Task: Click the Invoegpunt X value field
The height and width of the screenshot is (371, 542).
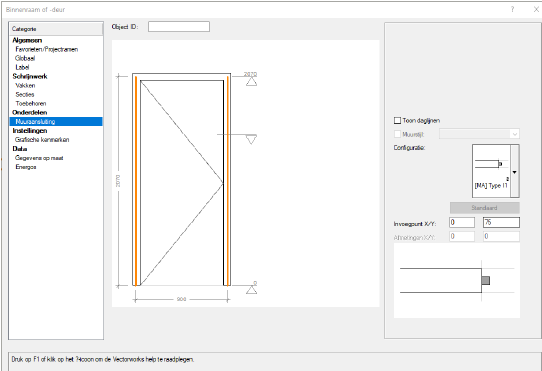Action: [462, 222]
